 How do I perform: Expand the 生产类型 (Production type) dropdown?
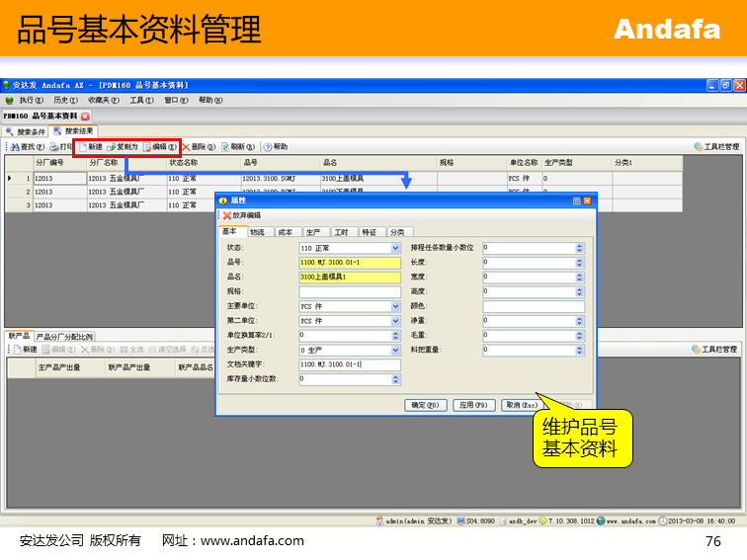coord(396,350)
